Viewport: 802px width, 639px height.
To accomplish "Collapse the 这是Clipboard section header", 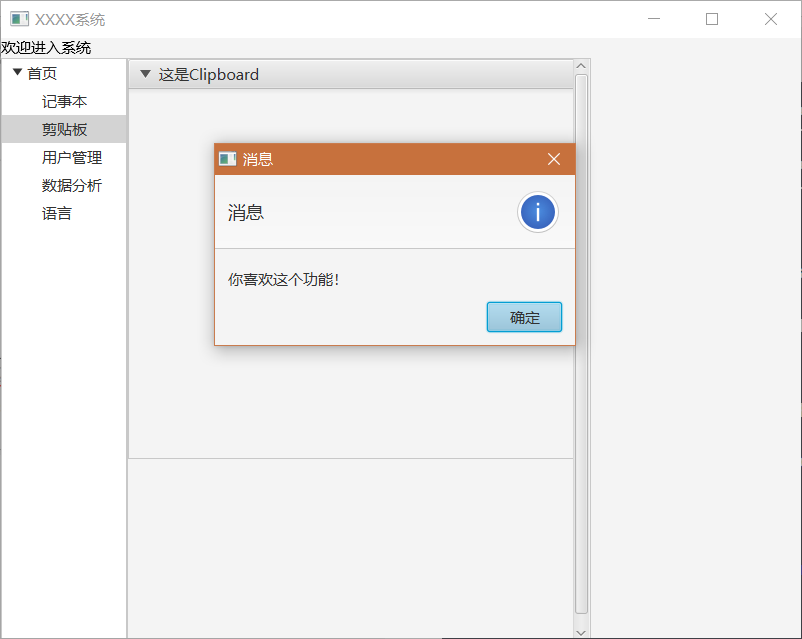I will (x=145, y=73).
